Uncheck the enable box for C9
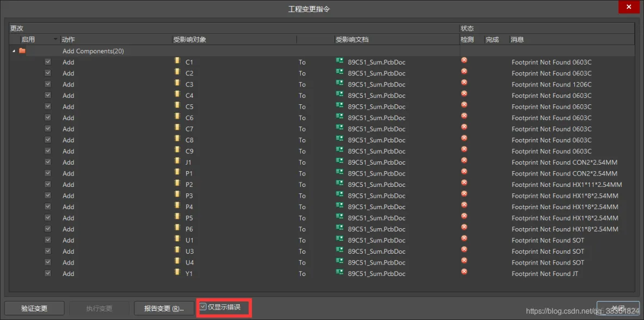 (x=48, y=150)
